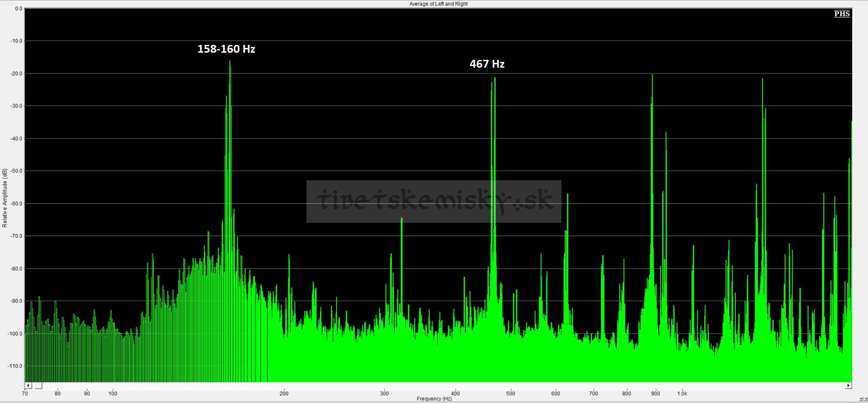Click the -10.0 amplitude axis value
Viewport: 868px width, 403px height.
[x=16, y=41]
